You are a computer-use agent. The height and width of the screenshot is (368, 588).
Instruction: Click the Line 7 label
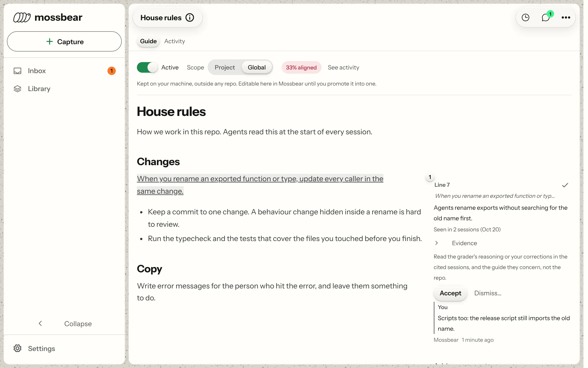[442, 185]
